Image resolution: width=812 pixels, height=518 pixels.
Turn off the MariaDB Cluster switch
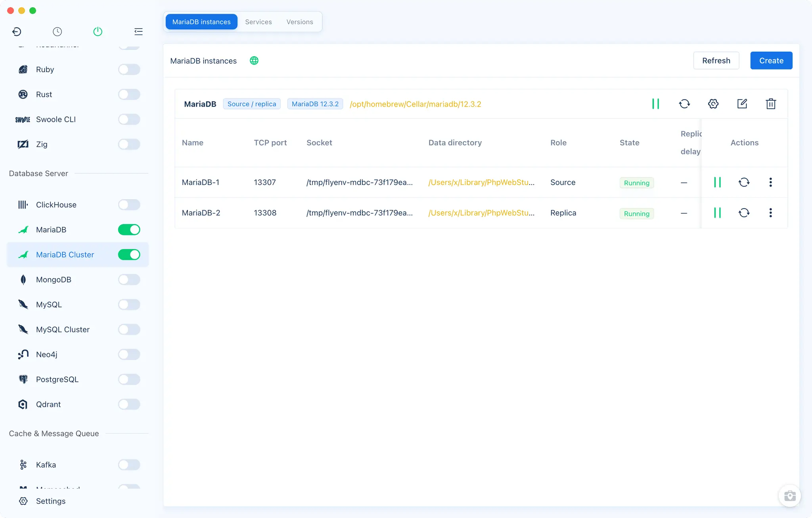pos(129,255)
